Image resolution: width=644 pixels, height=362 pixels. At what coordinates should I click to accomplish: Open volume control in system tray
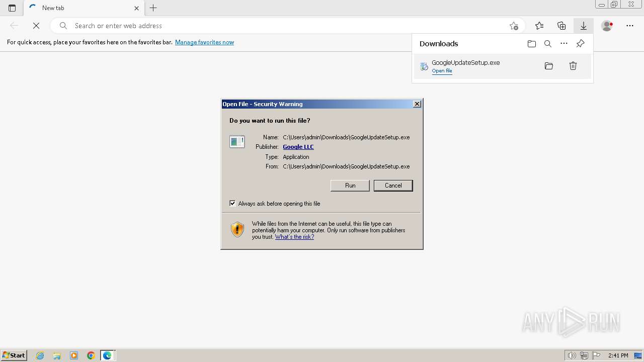572,355
